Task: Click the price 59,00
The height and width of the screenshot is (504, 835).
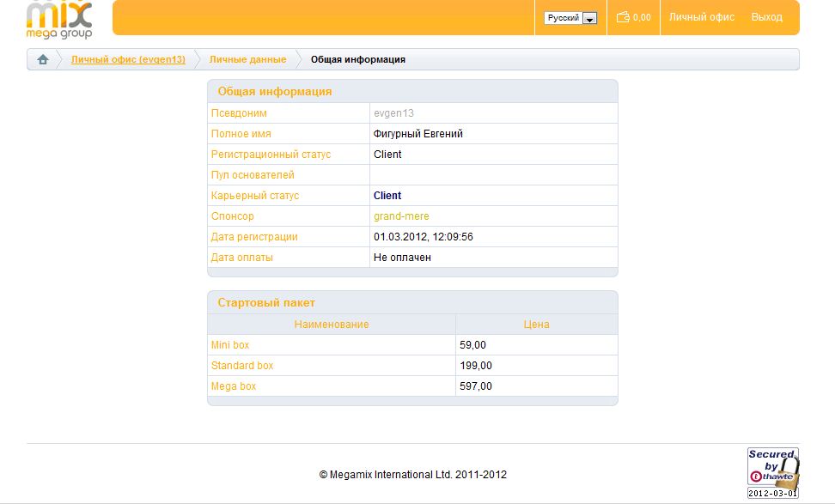Action: click(x=472, y=345)
